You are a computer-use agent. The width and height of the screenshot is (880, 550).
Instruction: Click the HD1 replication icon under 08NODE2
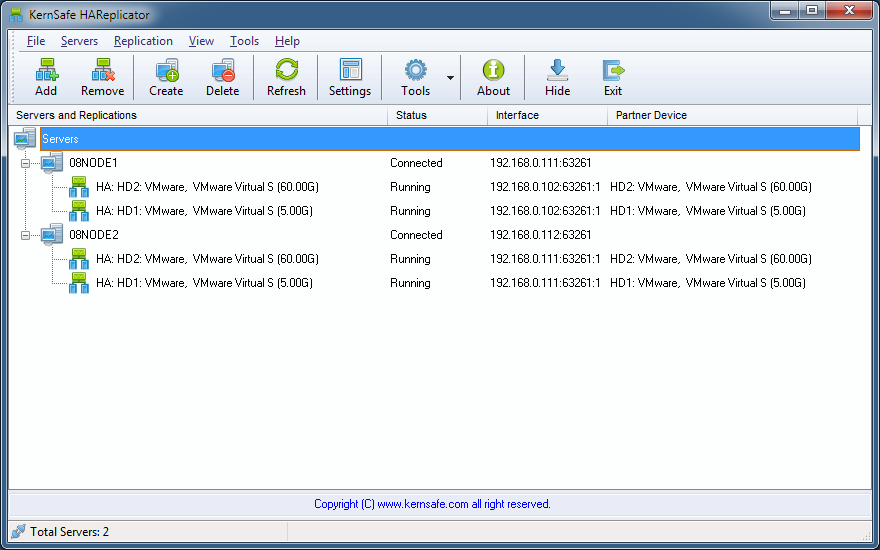[79, 283]
